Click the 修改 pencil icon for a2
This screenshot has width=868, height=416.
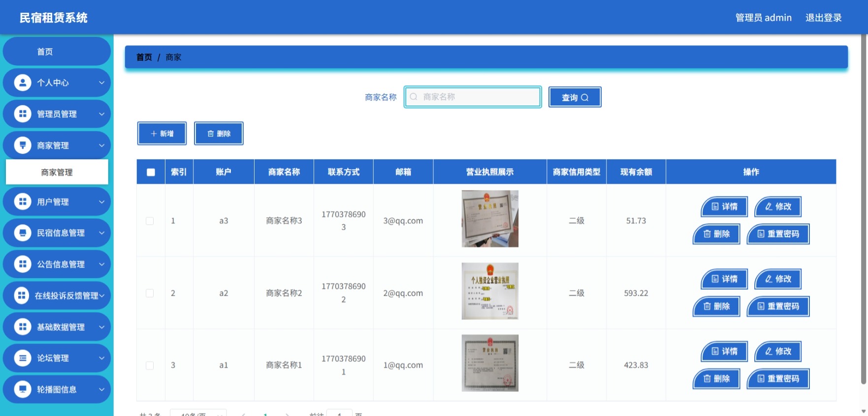769,279
